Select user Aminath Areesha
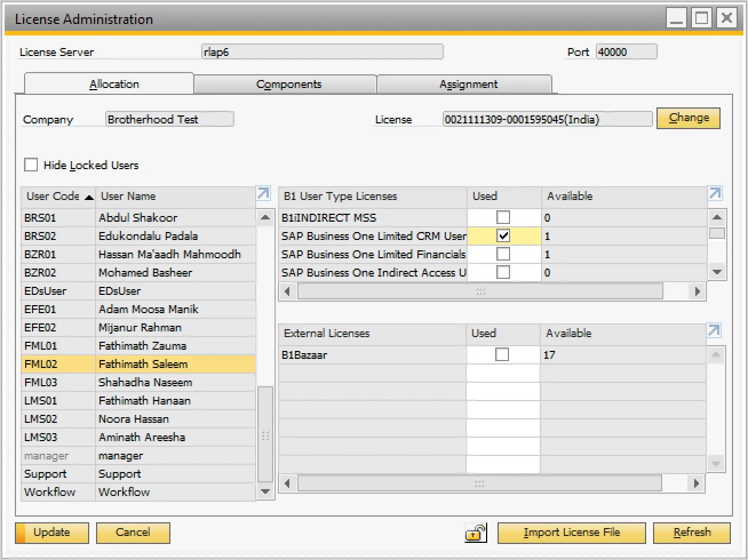The height and width of the screenshot is (560, 748). click(x=138, y=437)
